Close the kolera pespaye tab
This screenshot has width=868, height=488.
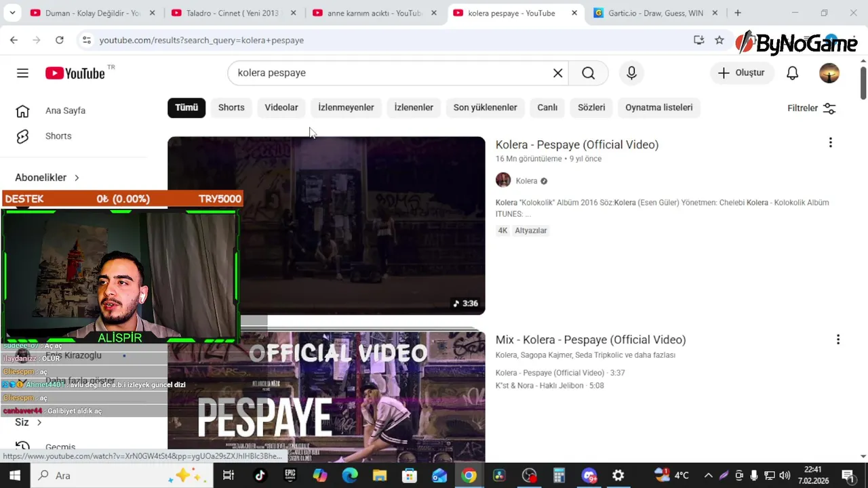coord(574,13)
